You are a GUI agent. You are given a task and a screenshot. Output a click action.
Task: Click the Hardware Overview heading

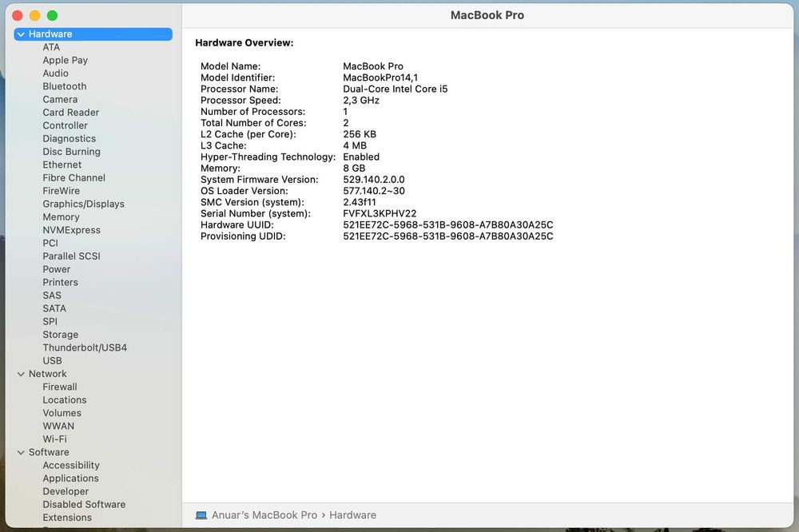click(x=244, y=43)
